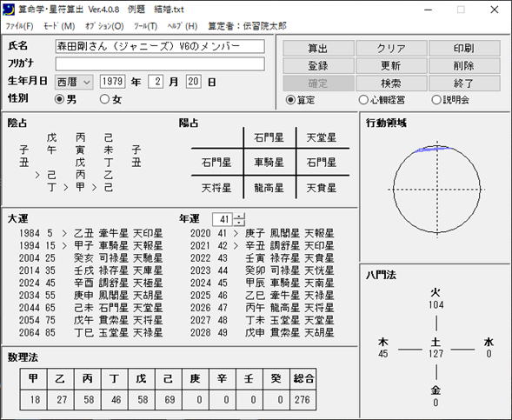Open the 西暦 calendar era dropdown
The width and height of the screenshot is (512, 420).
tap(74, 82)
